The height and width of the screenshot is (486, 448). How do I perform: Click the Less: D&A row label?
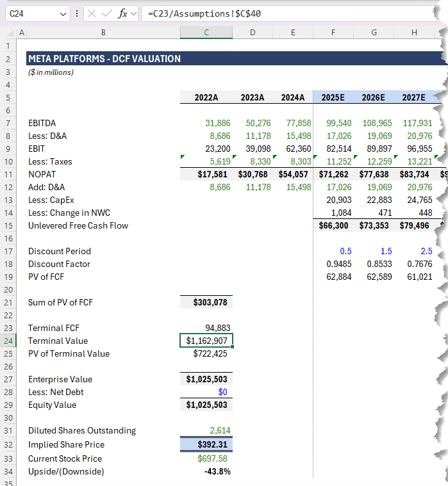[x=47, y=136]
